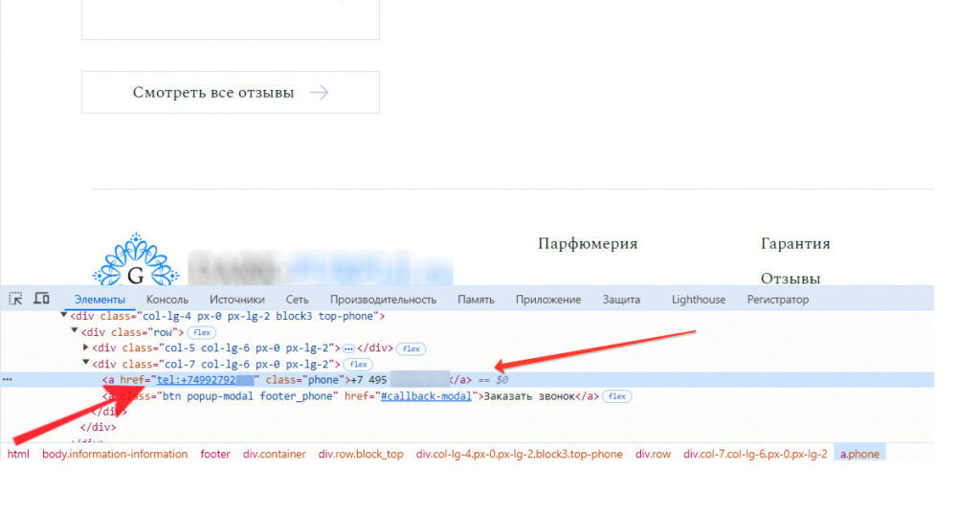The height and width of the screenshot is (515, 980).
Task: Open the Lighthouse tab
Action: click(x=698, y=300)
